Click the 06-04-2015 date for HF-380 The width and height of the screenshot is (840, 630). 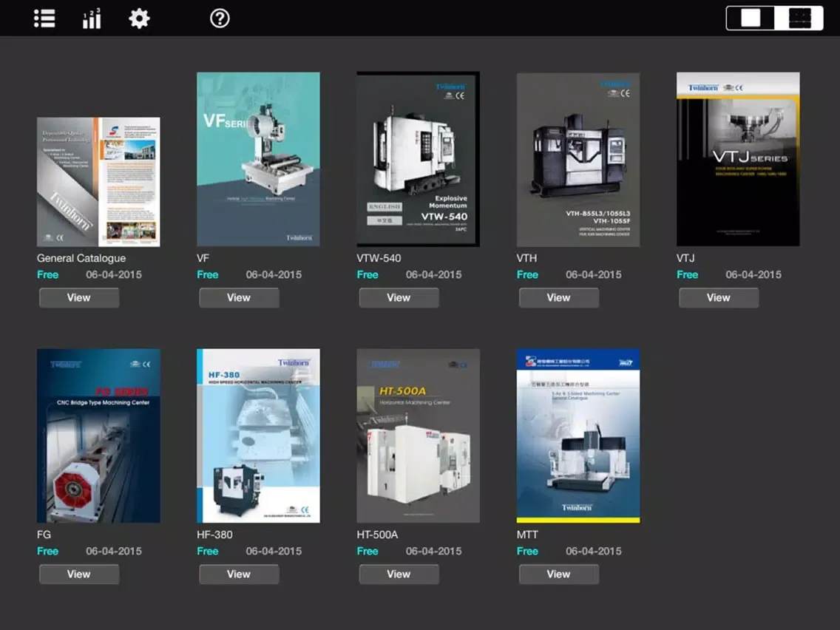(274, 552)
